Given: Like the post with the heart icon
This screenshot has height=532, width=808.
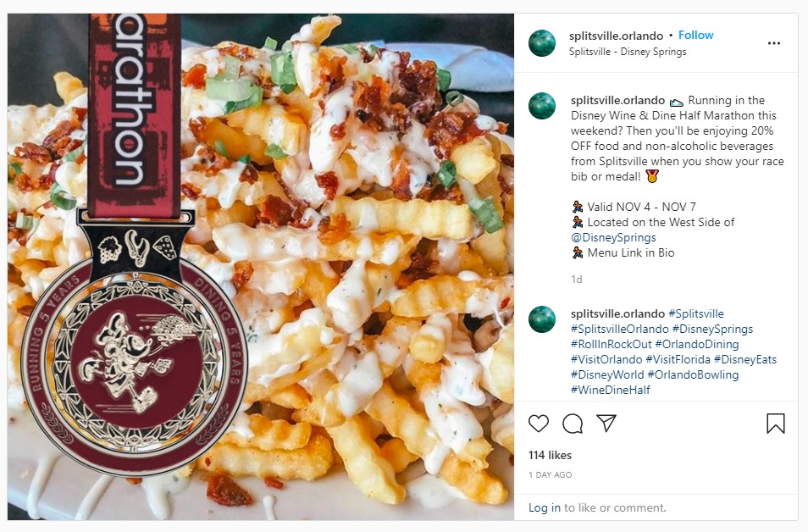Looking at the screenshot, I should pyautogui.click(x=539, y=424).
